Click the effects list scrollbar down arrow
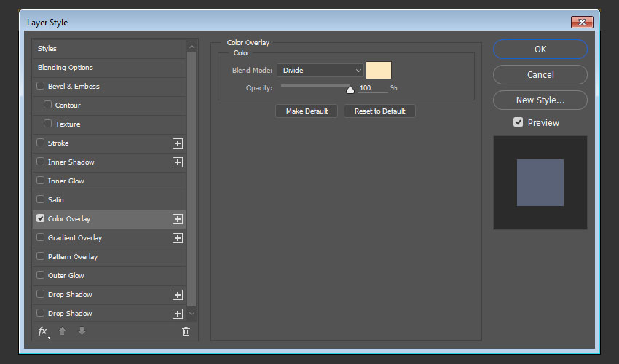This screenshot has height=364, width=619. click(192, 314)
